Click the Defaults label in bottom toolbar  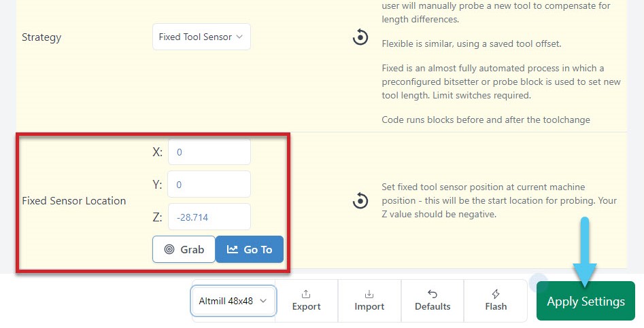(433, 306)
